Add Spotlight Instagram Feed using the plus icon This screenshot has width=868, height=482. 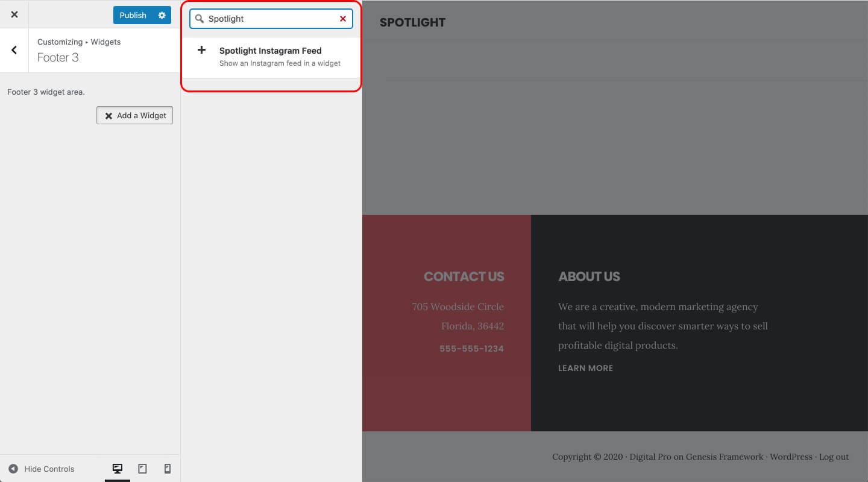(x=201, y=49)
